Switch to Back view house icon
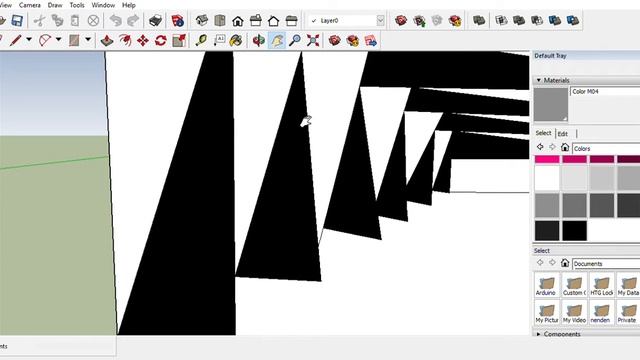 click(273, 20)
